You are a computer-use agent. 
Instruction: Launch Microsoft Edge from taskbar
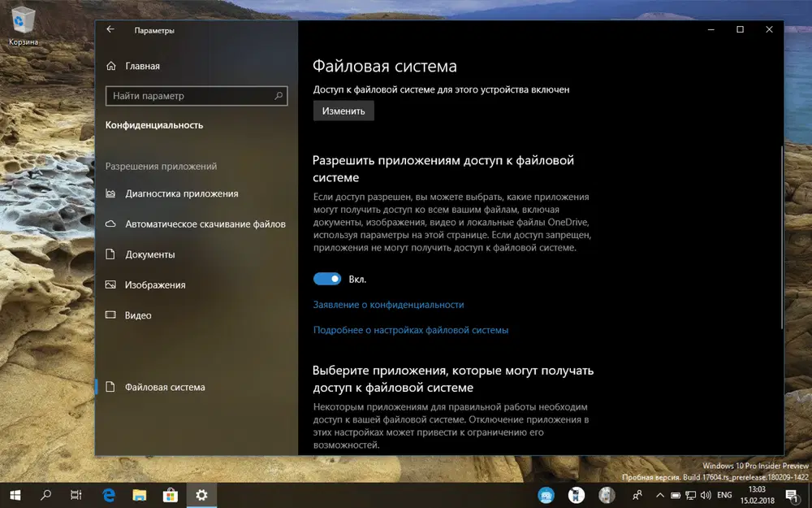(x=108, y=496)
